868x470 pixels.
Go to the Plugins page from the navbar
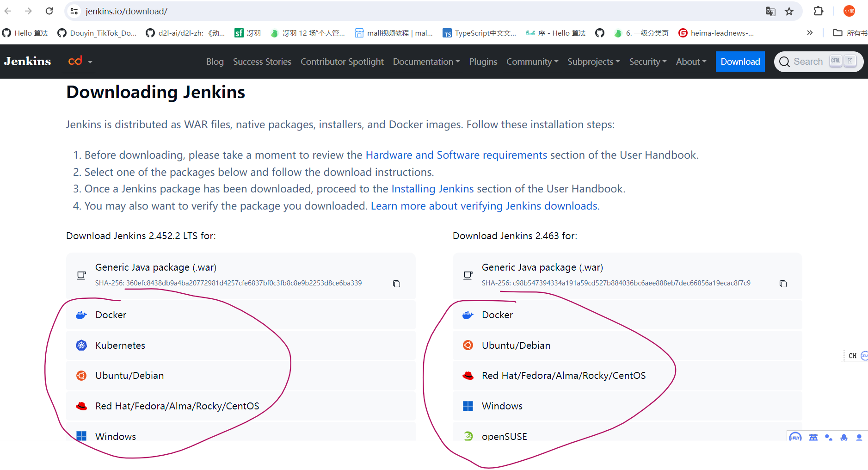pyautogui.click(x=483, y=62)
